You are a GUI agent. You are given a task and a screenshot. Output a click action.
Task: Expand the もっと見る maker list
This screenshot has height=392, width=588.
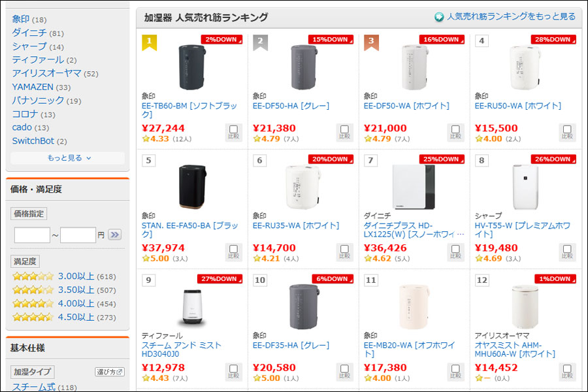tap(68, 158)
